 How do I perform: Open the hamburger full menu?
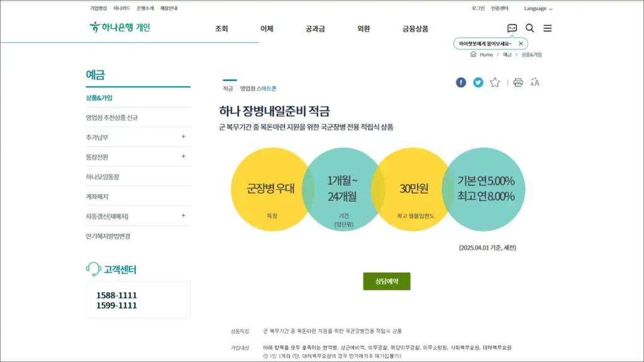pyautogui.click(x=548, y=28)
